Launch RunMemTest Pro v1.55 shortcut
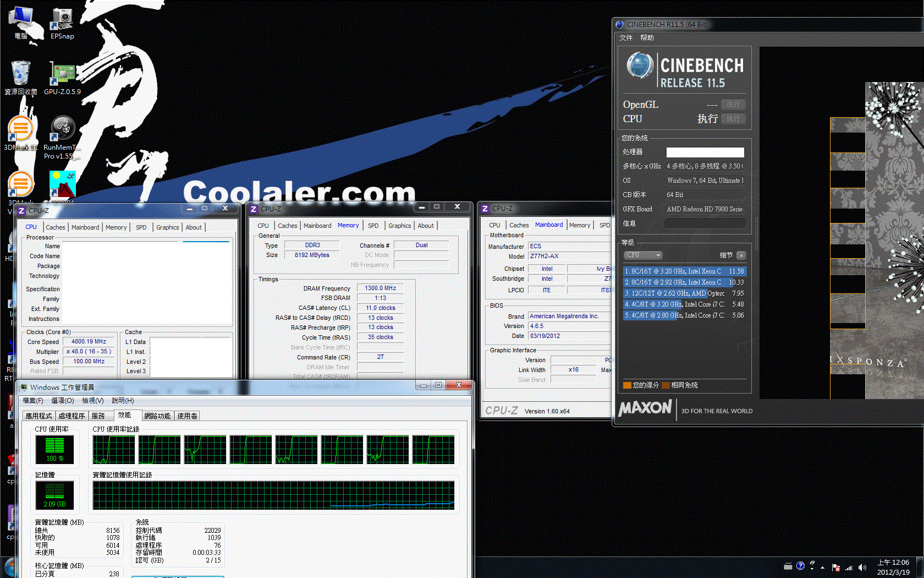This screenshot has height=578, width=924. (62, 138)
